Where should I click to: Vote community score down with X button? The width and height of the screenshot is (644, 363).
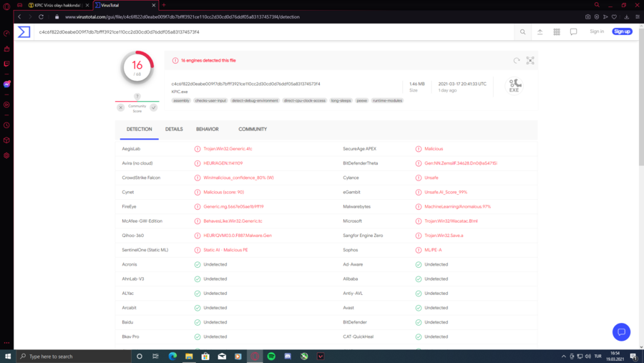tap(121, 107)
